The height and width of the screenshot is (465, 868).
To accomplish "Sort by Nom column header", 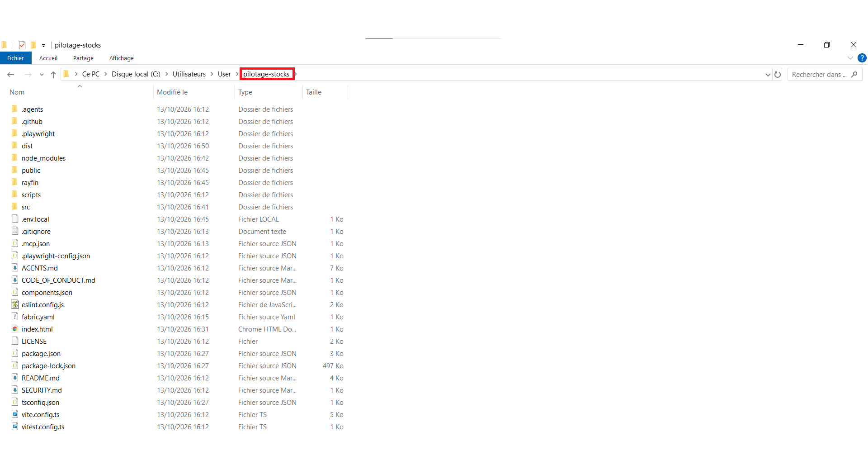I will coord(17,92).
